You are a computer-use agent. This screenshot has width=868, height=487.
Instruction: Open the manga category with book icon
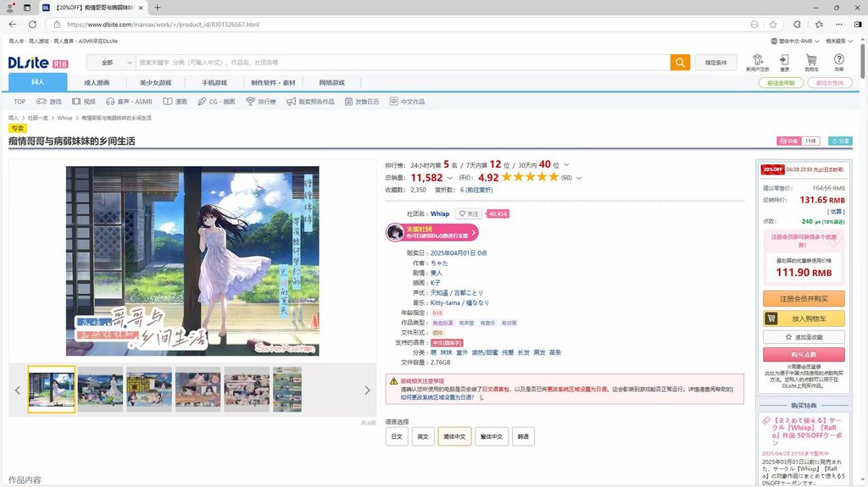tap(175, 102)
